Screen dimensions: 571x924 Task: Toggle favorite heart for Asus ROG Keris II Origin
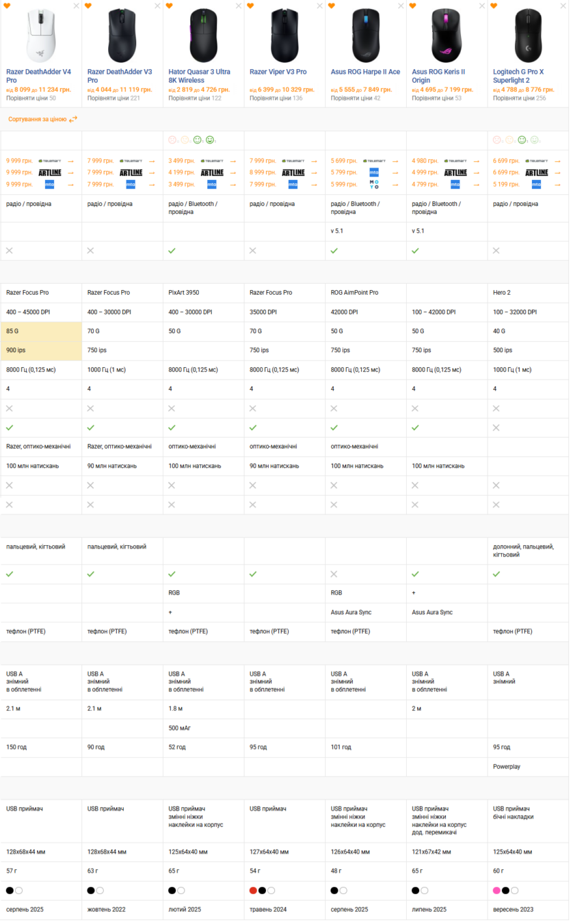412,5
